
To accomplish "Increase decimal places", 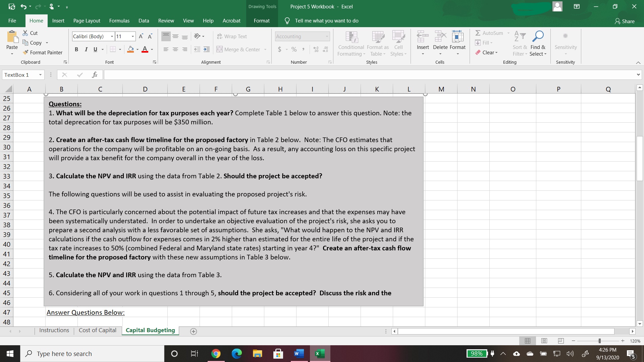I will pyautogui.click(x=315, y=49).
